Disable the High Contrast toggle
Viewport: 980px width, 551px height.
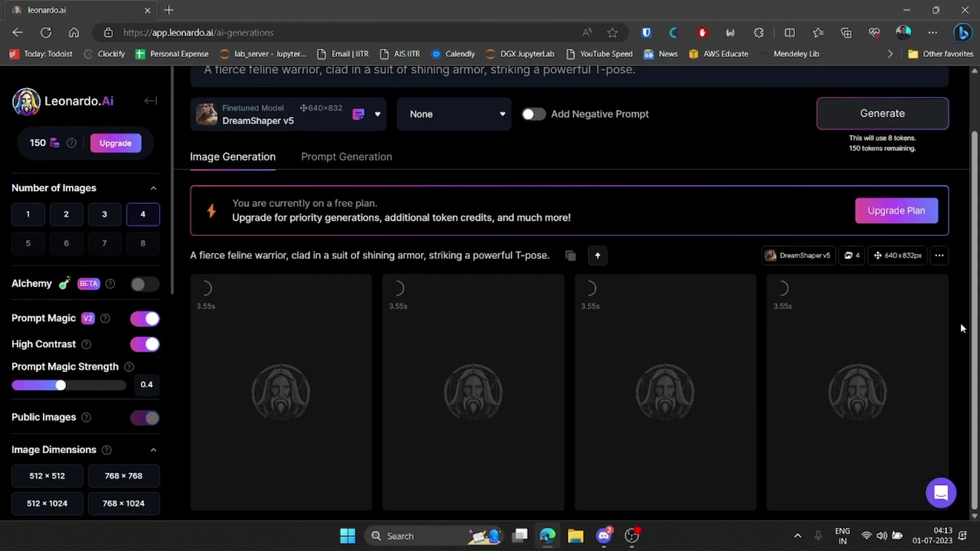pyautogui.click(x=144, y=344)
